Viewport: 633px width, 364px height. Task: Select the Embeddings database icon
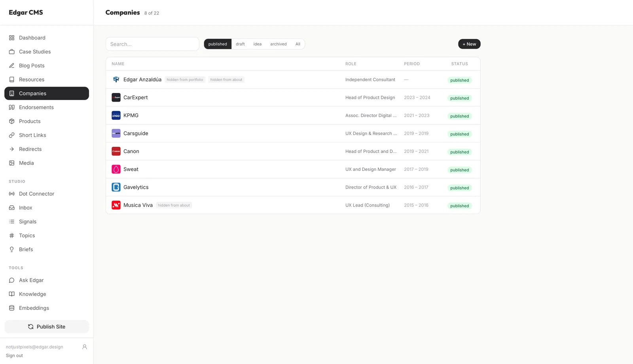(x=12, y=308)
